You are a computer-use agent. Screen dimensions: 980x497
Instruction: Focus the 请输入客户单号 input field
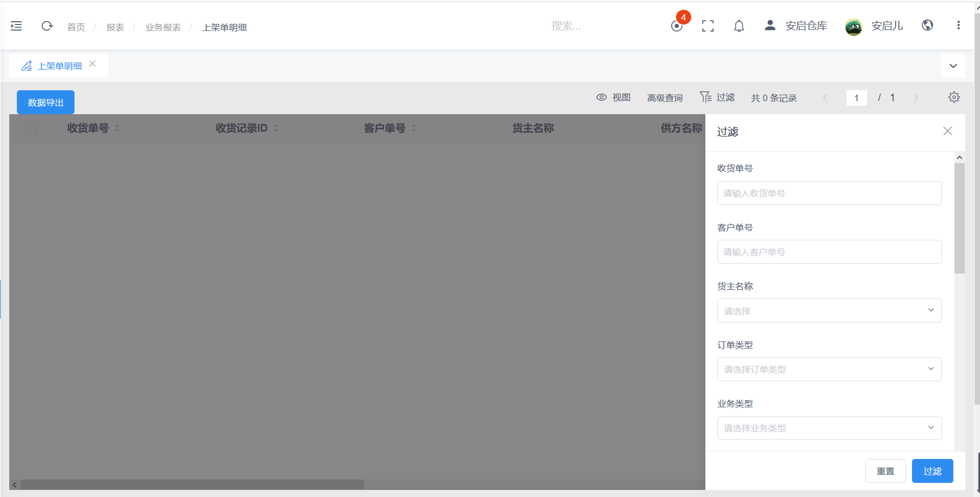[829, 252]
